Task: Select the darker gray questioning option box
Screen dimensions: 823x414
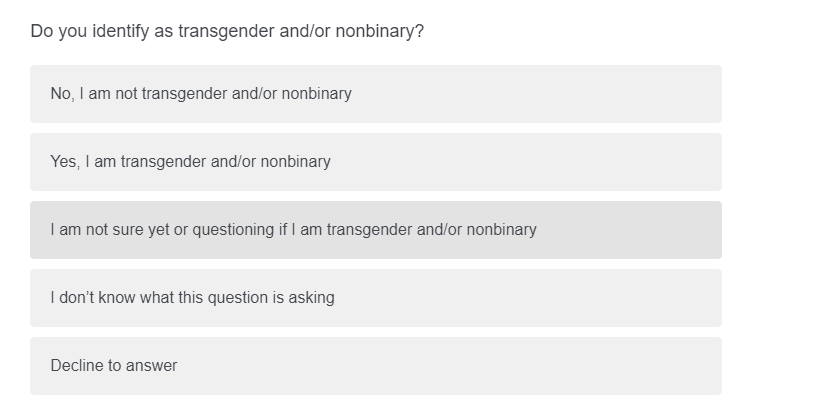Action: pyautogui.click(x=375, y=230)
